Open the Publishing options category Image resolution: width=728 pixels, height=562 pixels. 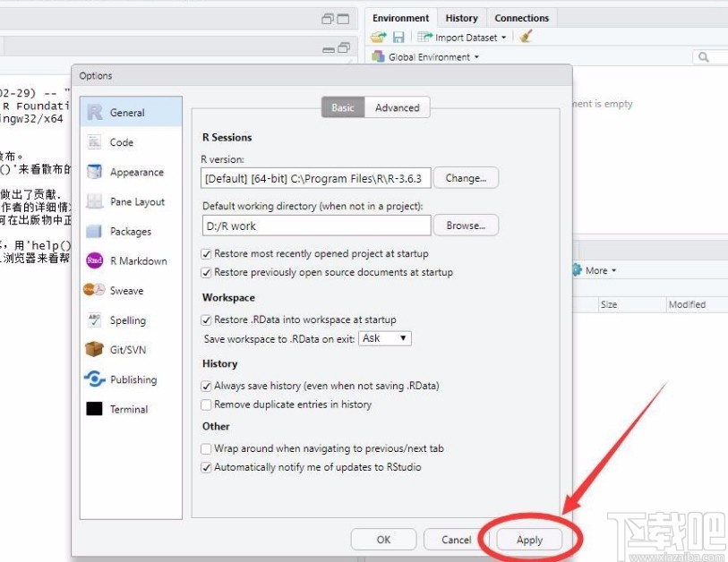pos(131,379)
